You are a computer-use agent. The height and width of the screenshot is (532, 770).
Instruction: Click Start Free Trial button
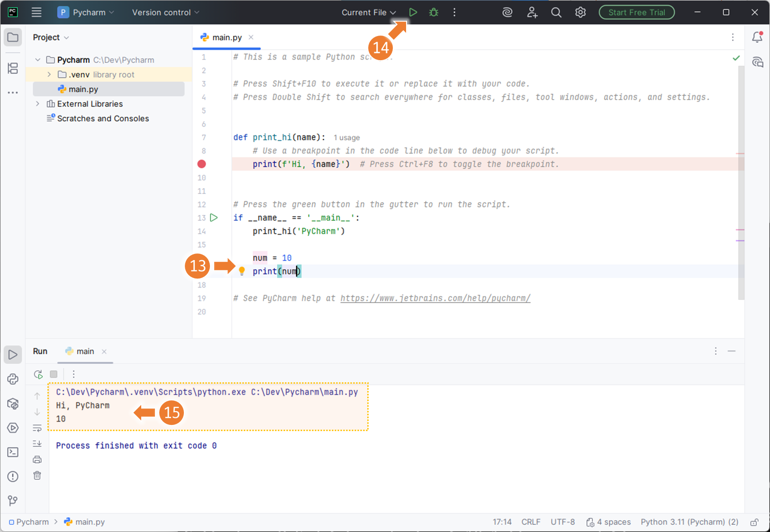click(x=636, y=12)
